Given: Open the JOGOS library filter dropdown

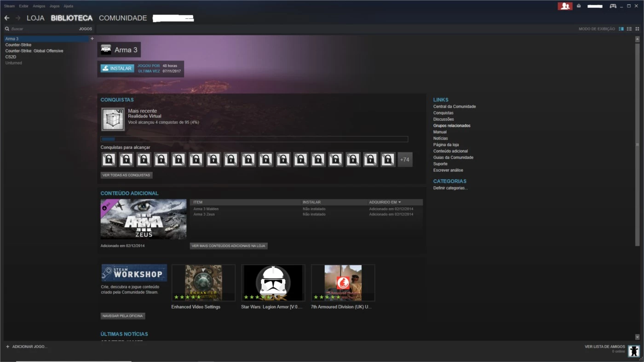Looking at the screenshot, I should pos(86,29).
